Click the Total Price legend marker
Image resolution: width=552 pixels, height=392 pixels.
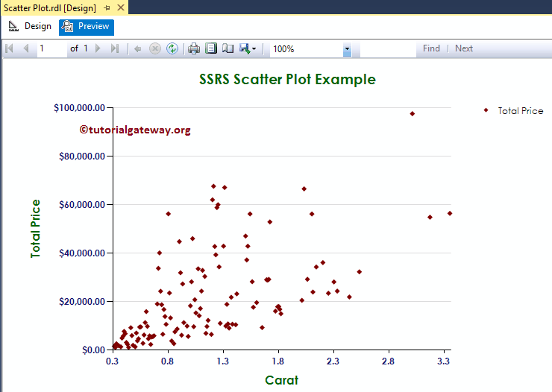486,110
